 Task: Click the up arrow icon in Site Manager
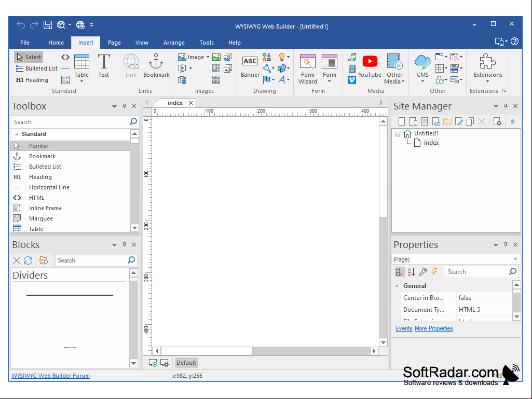click(x=512, y=121)
